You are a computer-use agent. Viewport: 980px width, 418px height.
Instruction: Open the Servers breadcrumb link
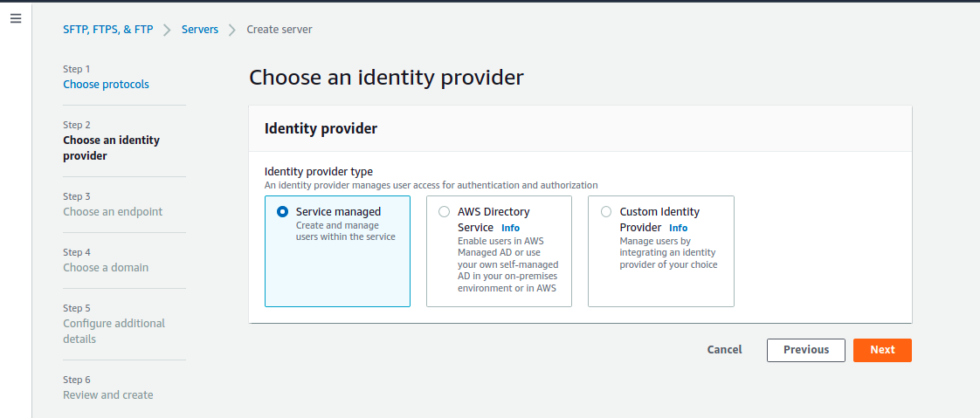[x=200, y=30]
